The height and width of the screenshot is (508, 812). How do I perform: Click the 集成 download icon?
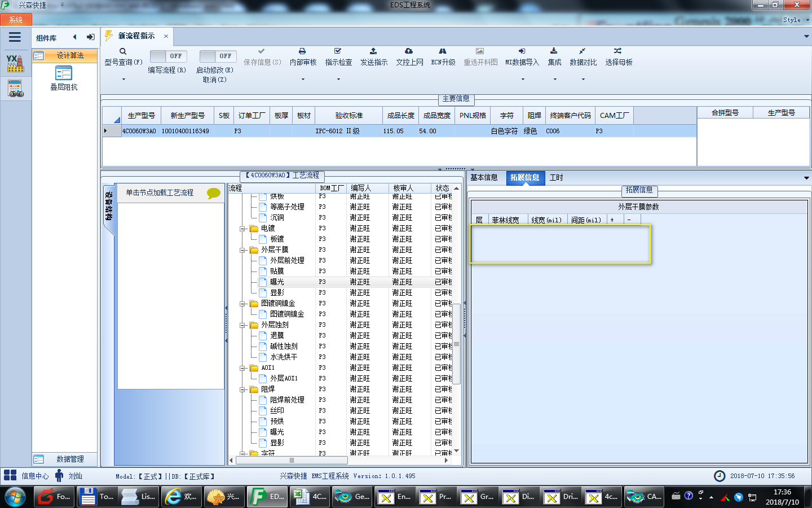[x=554, y=51]
